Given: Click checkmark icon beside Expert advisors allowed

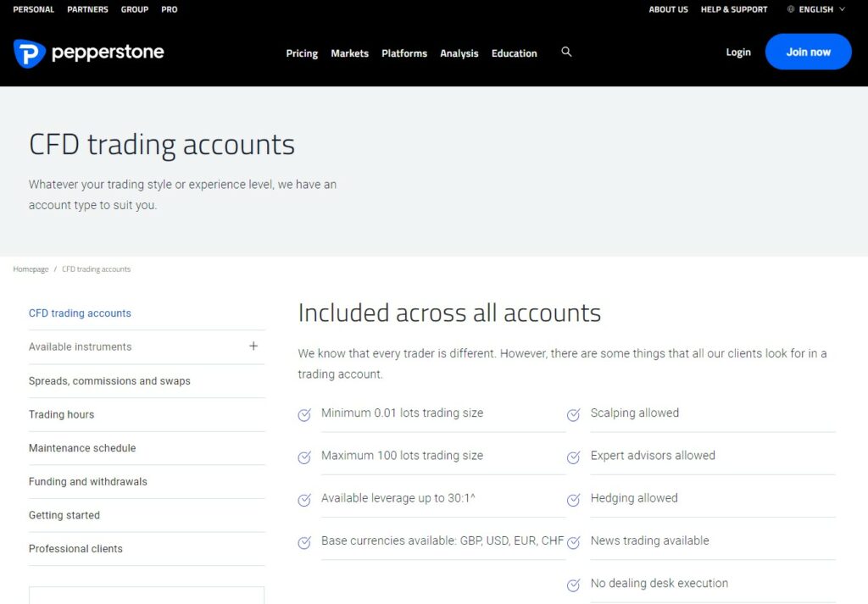Looking at the screenshot, I should coord(573,457).
